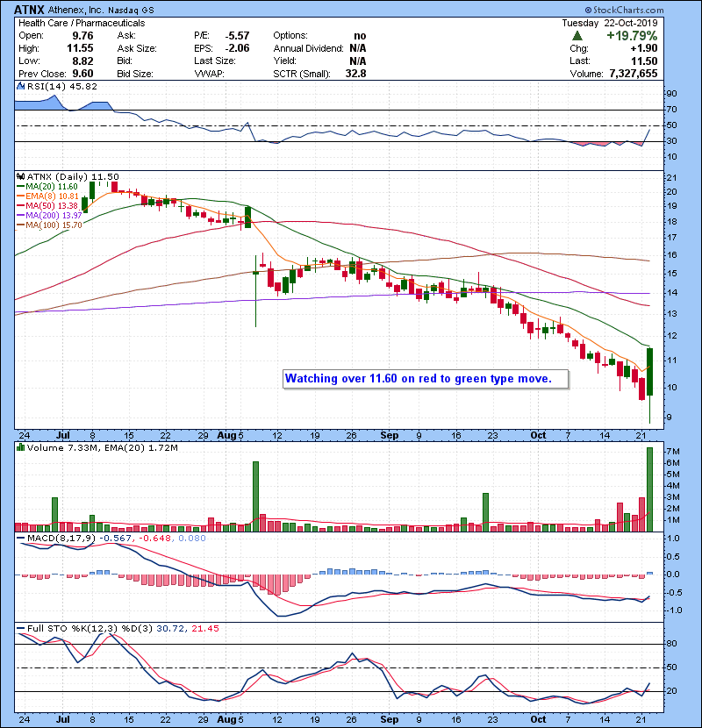The width and height of the screenshot is (702, 728).
Task: Select the MA(20) 11.60 legend entry
Action: coord(47,187)
